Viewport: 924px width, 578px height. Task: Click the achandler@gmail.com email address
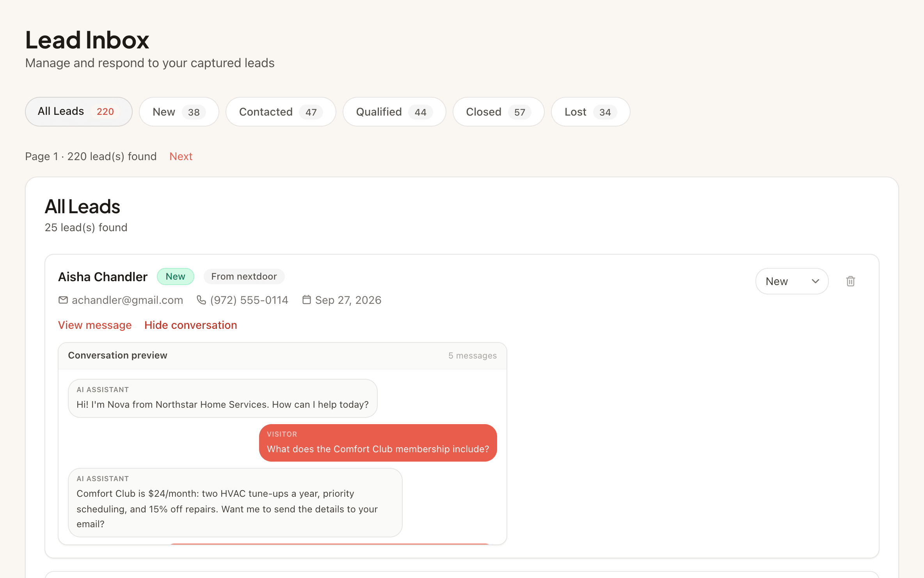[128, 300]
